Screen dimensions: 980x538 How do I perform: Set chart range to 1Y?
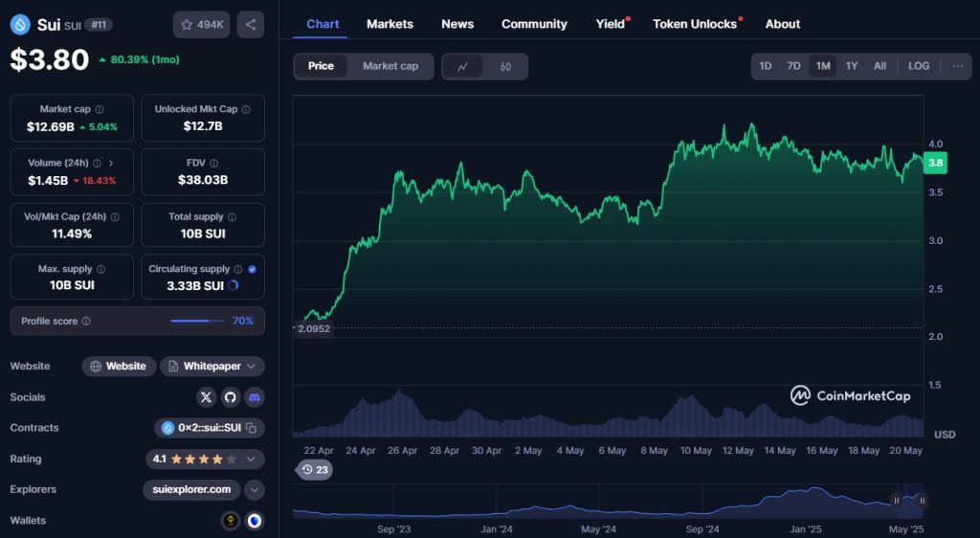click(851, 66)
